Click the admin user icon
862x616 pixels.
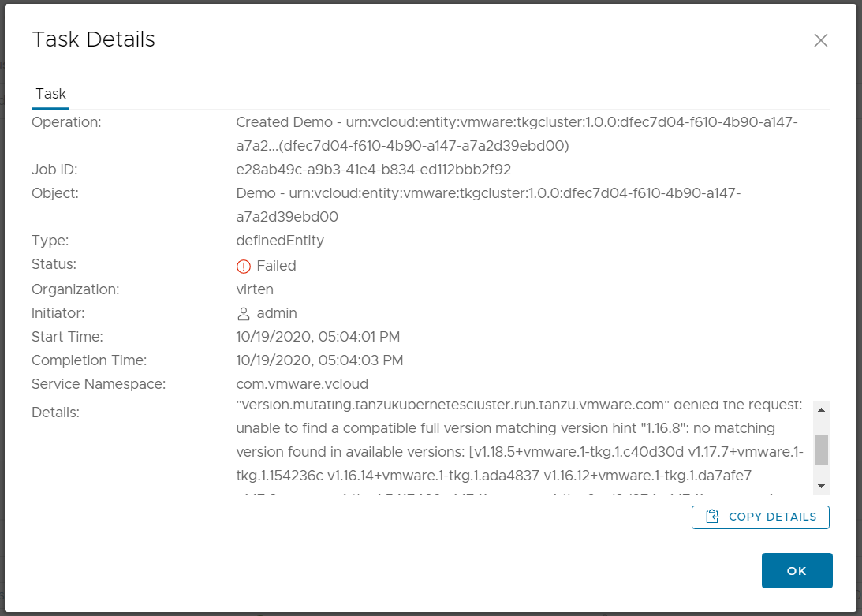[x=243, y=313]
